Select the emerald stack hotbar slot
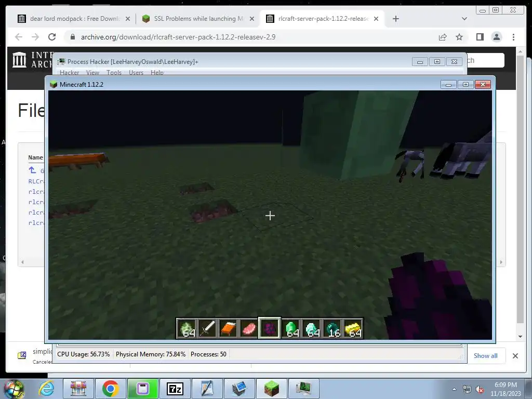 291,328
